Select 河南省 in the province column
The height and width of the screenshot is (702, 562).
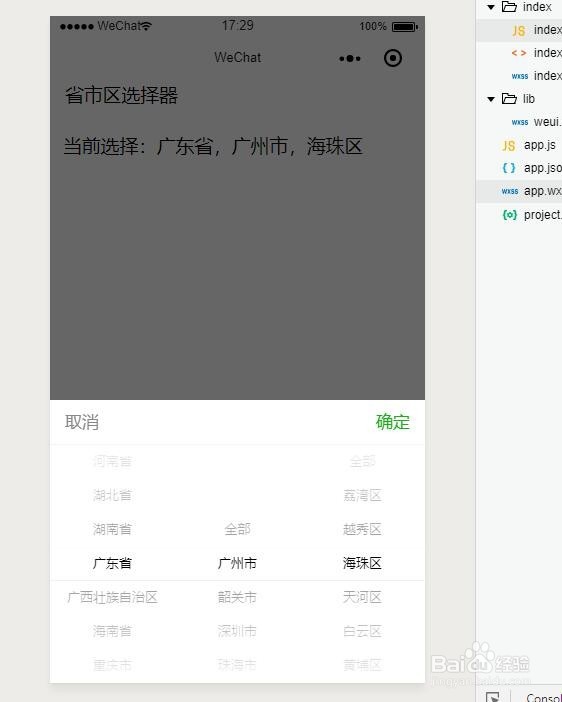pos(112,461)
